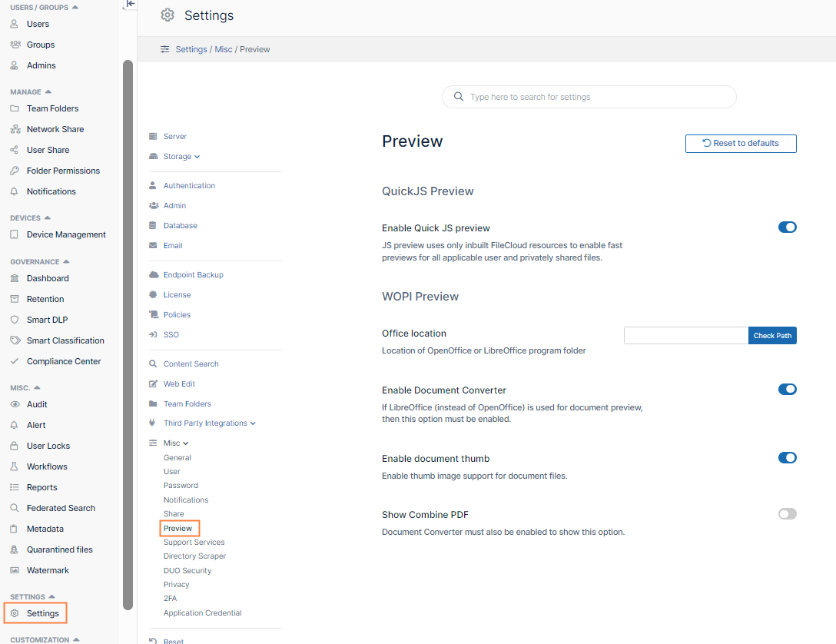Viewport: 836px width, 644px height.
Task: Click the Check Path button
Action: pos(772,336)
